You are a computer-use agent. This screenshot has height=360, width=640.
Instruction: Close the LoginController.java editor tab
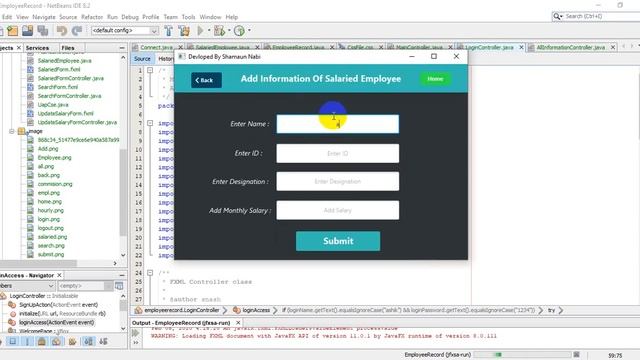521,47
